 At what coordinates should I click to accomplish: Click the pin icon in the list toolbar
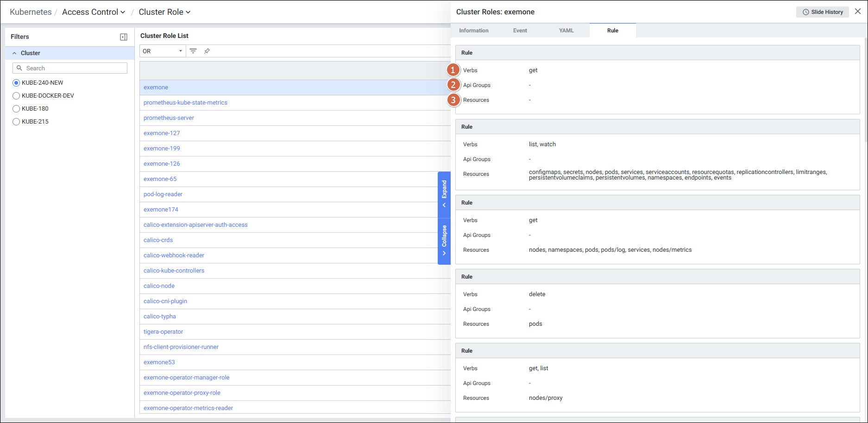click(207, 51)
